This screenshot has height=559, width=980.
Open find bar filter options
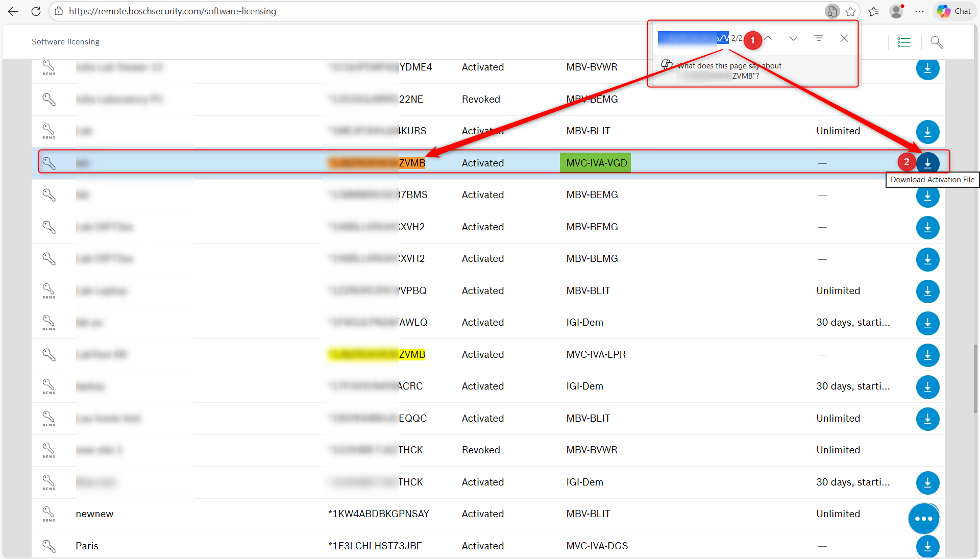point(819,38)
